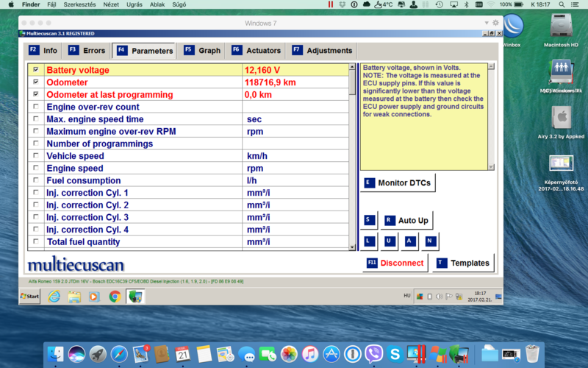Open Safari in the Dock
This screenshot has height=368, width=588.
pos(119,354)
